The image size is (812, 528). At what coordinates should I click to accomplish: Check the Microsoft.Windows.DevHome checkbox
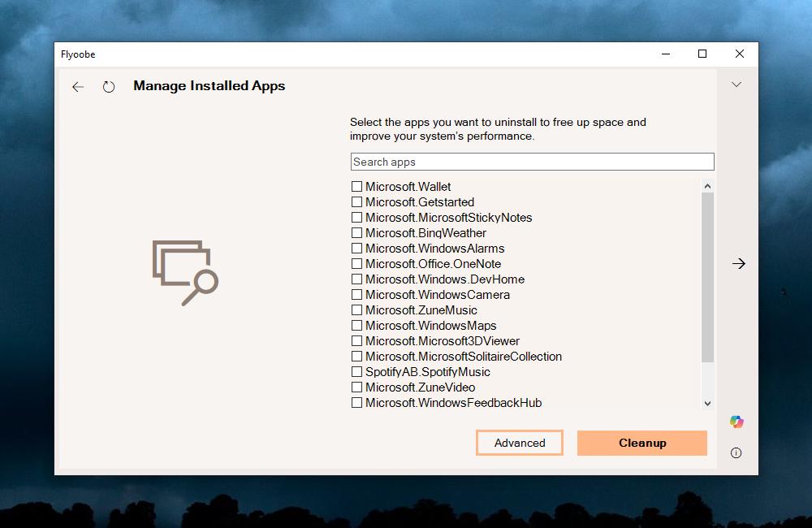(x=356, y=279)
